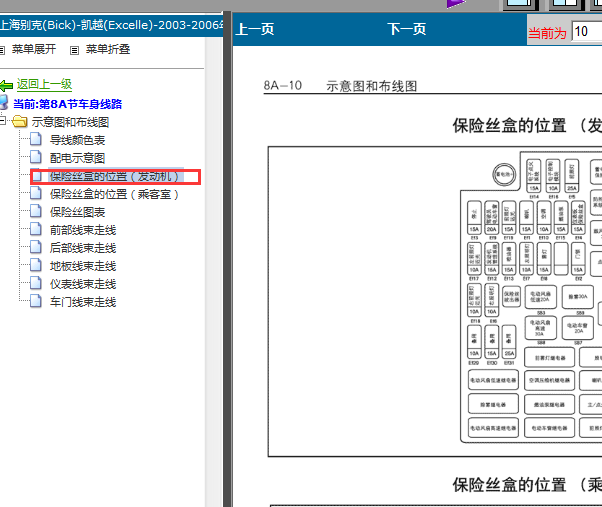This screenshot has height=507, width=602.
Task: Click the current page number field
Action: pos(587,31)
